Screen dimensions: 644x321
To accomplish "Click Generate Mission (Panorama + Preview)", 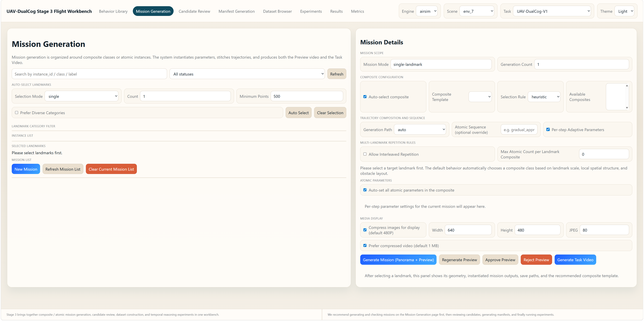I will [398, 260].
